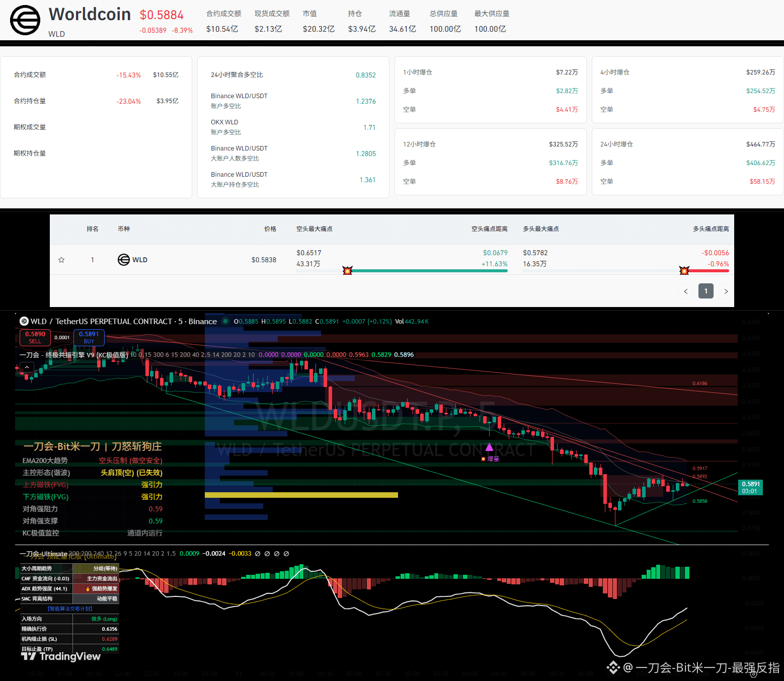Click the 空头痛点距离 column header
The width and height of the screenshot is (784, 681).
490,229
